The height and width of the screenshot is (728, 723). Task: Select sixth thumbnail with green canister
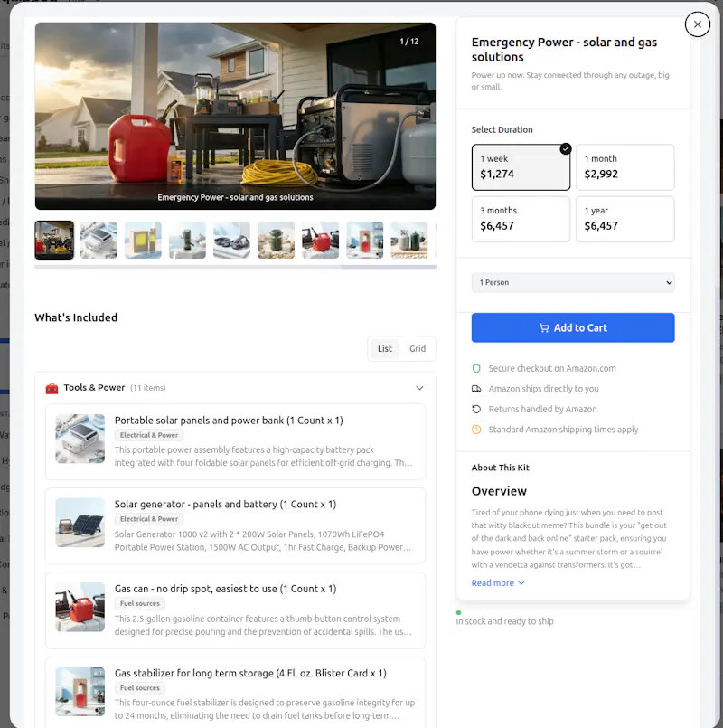click(276, 240)
